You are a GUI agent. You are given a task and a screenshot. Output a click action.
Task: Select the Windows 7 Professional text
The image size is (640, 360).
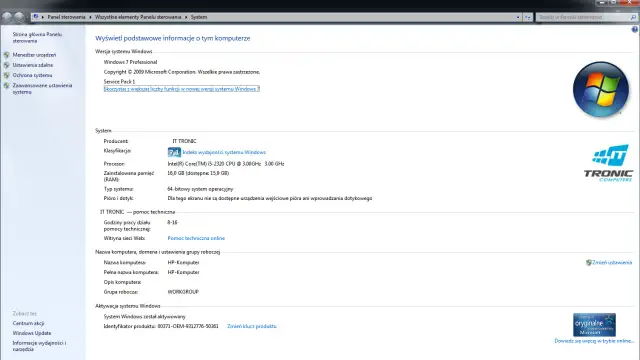[x=130, y=62]
